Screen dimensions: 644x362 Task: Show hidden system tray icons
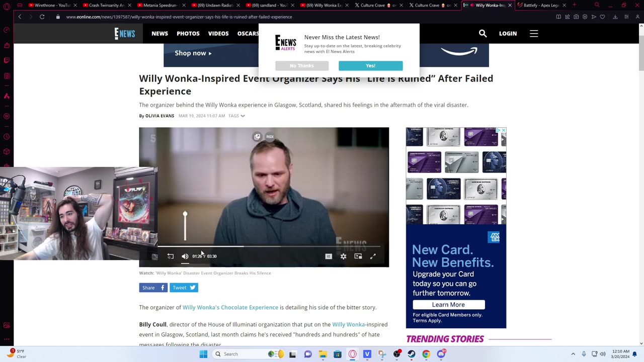coord(573,354)
